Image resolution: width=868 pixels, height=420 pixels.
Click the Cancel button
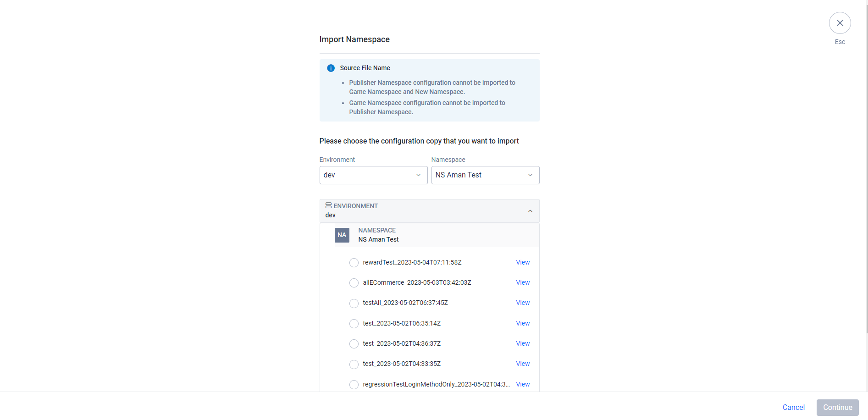[793, 407]
